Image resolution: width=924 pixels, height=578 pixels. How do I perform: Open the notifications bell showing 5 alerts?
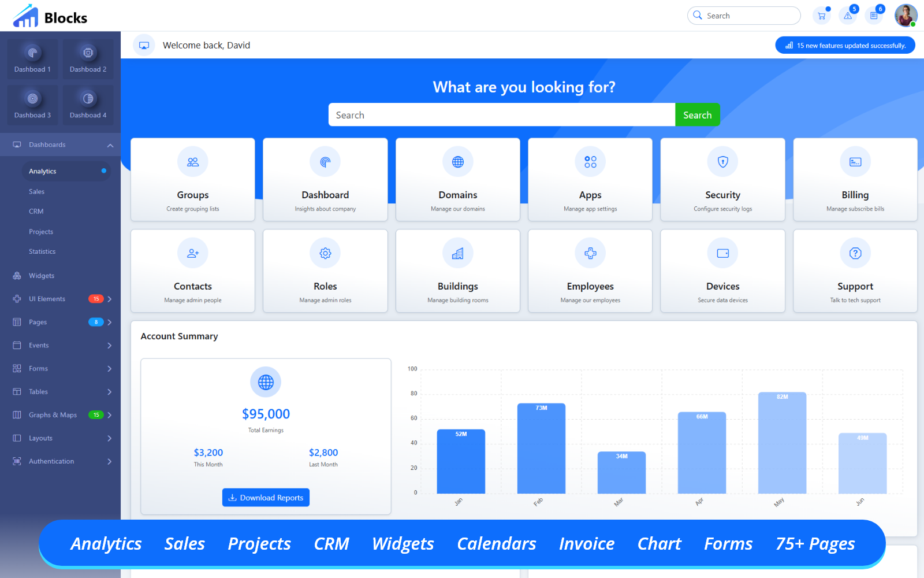[848, 16]
